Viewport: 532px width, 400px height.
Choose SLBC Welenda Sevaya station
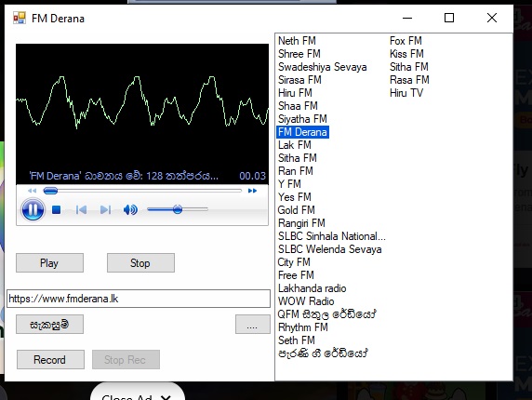click(x=330, y=249)
